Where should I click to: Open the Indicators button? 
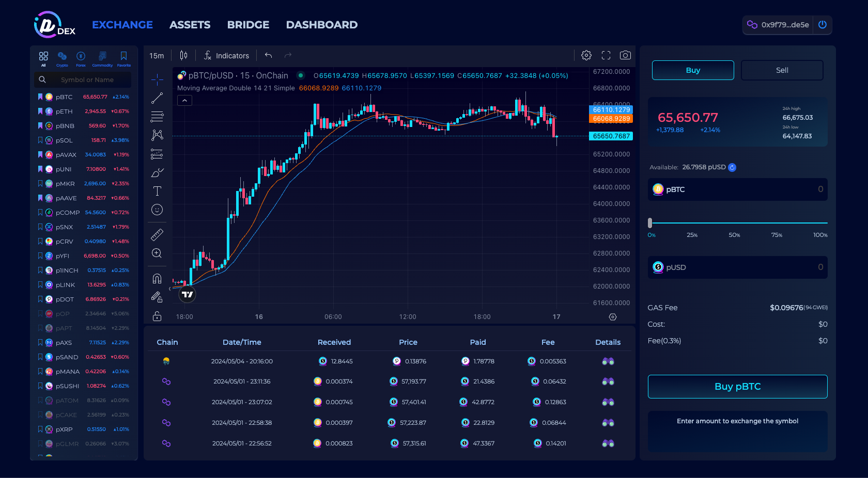226,56
